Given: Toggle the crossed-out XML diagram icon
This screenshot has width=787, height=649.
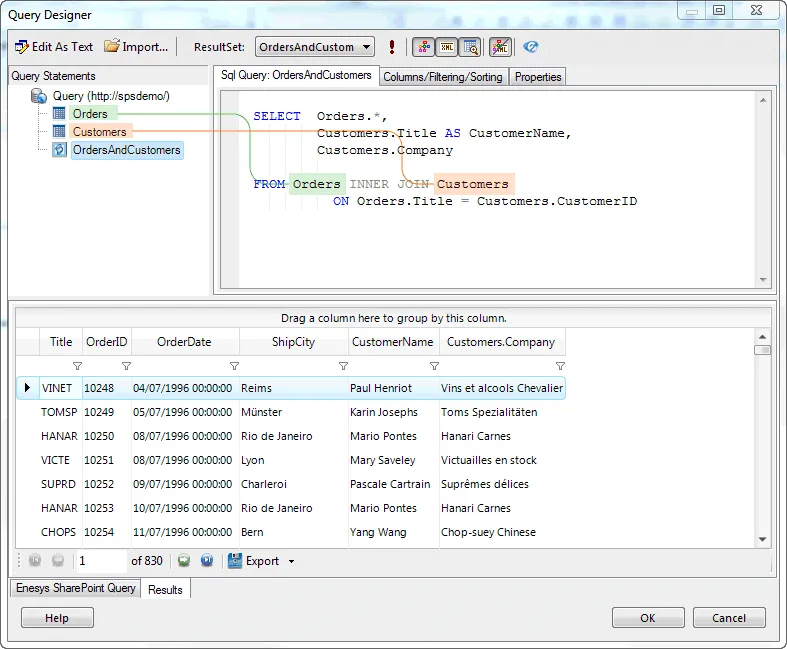Looking at the screenshot, I should tap(500, 47).
